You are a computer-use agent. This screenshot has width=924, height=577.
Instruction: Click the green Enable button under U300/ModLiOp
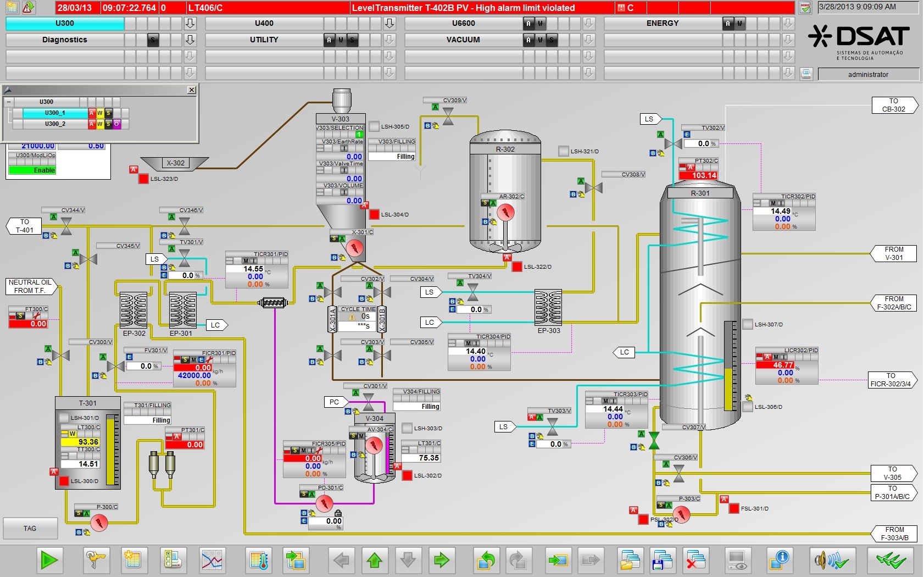[33, 170]
